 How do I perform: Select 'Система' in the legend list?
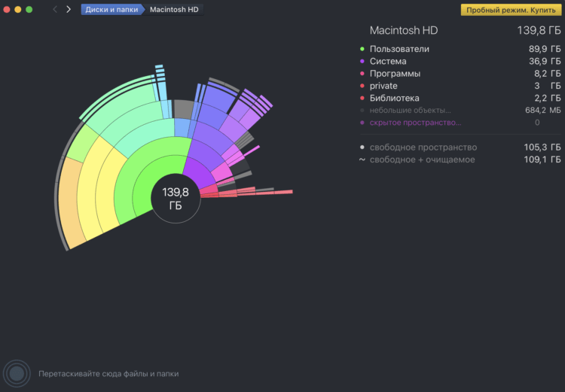pos(460,61)
